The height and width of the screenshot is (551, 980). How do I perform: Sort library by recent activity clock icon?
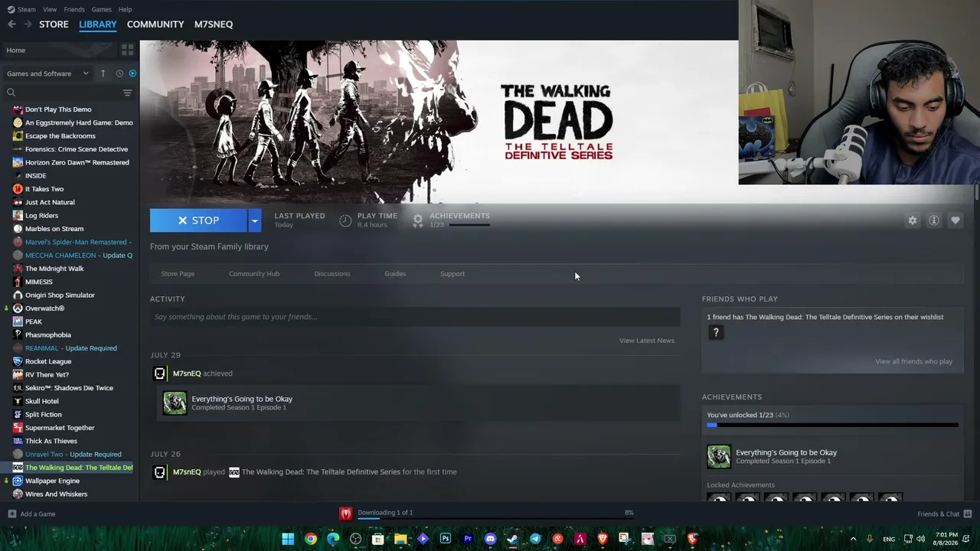click(119, 73)
